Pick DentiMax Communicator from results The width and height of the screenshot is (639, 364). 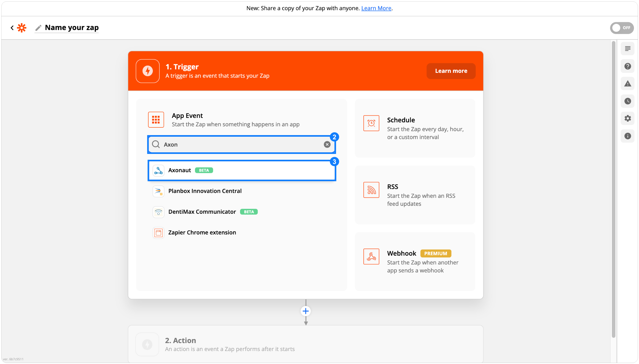[242, 212]
